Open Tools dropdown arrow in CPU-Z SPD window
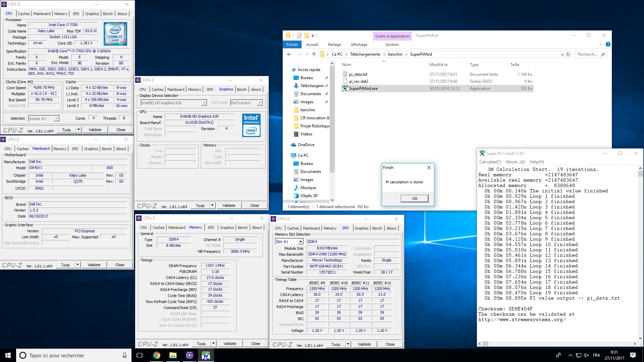This screenshot has width=644, height=362. click(x=348, y=344)
